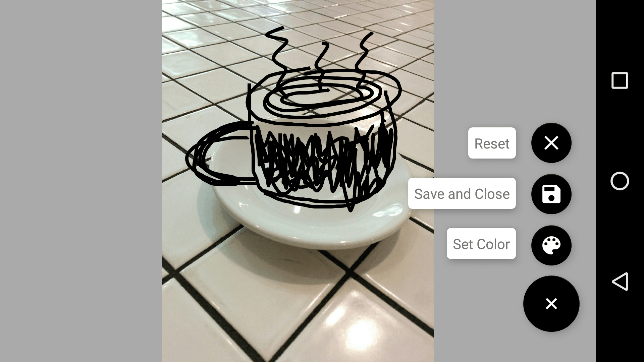The image size is (644, 362).
Task: Click Save and Close button
Action: 462,194
